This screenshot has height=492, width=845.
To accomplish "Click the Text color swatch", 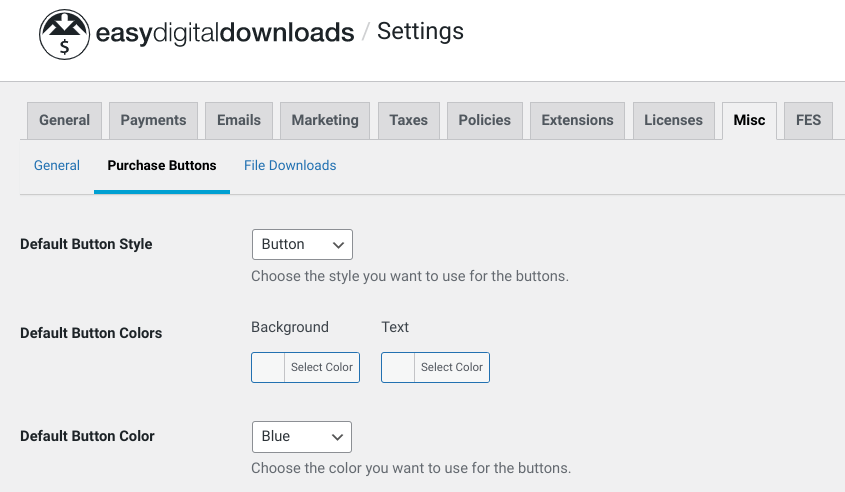I will click(398, 368).
